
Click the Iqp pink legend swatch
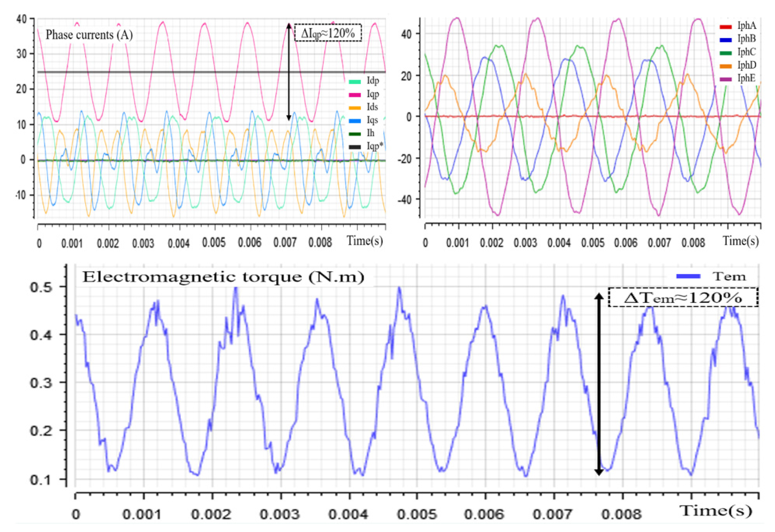[x=354, y=95]
